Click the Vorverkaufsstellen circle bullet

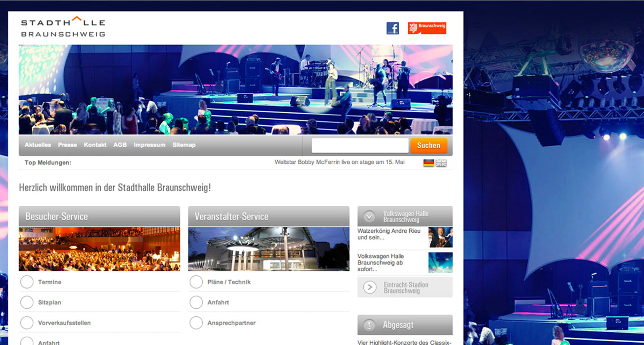click(27, 323)
